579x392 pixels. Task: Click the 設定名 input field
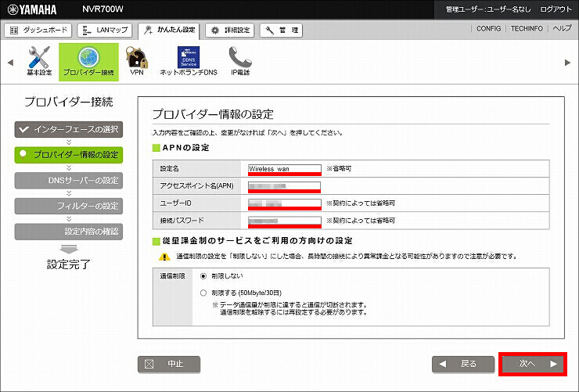click(x=284, y=169)
